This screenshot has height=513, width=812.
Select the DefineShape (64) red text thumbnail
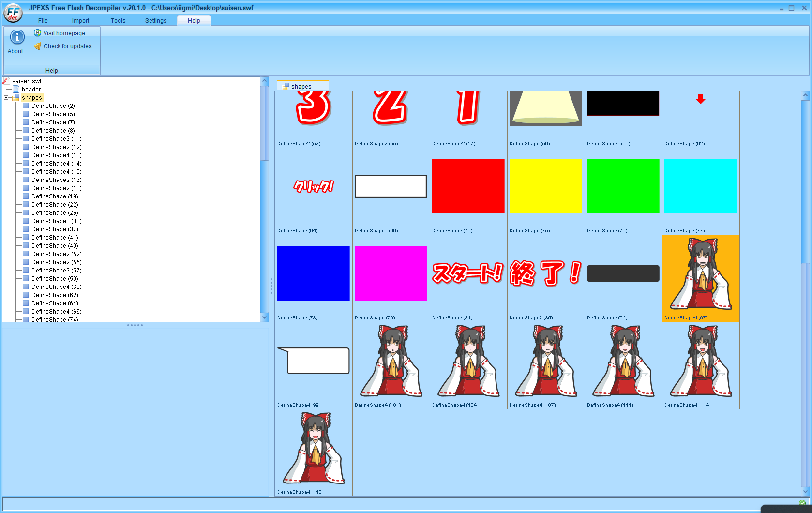pyautogui.click(x=314, y=186)
